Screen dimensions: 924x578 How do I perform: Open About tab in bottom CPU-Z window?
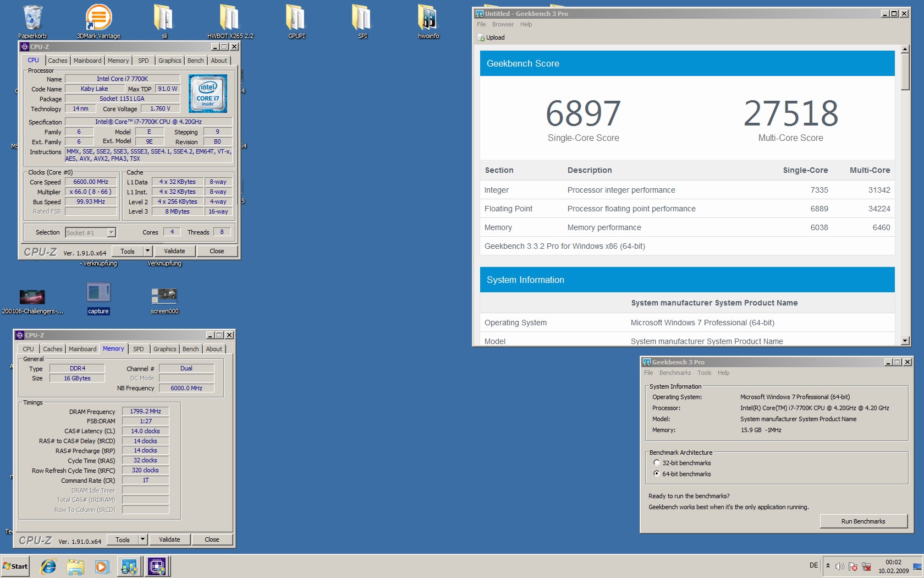click(x=214, y=349)
